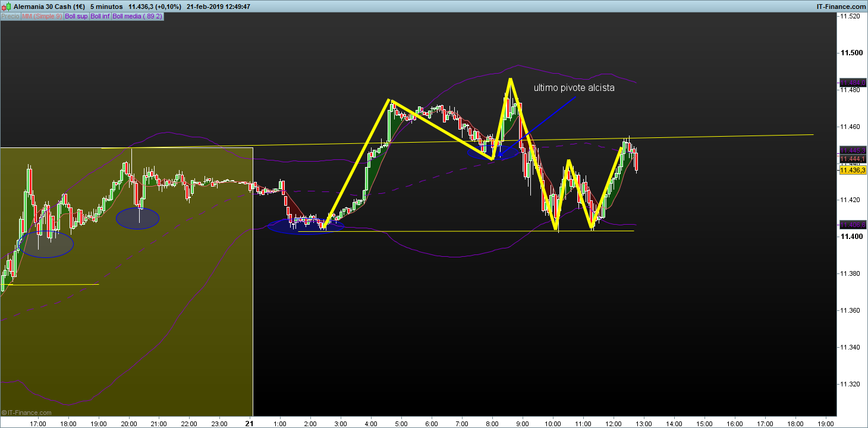Click the Boll inf indicator label
This screenshot has height=428, width=868.
100,16
